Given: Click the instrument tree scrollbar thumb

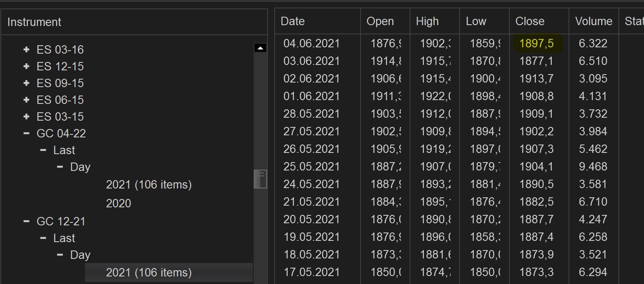Looking at the screenshot, I should click(x=260, y=179).
